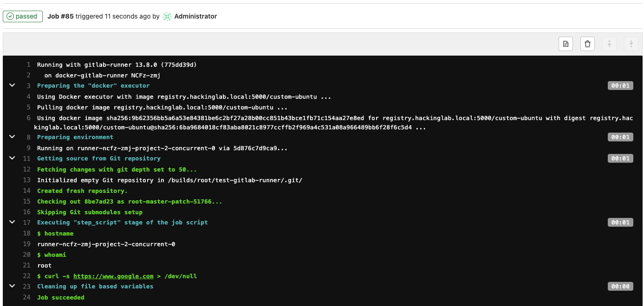Screen dimensions: 644x306
Task: Click the Administrator name link
Action: (x=195, y=16)
